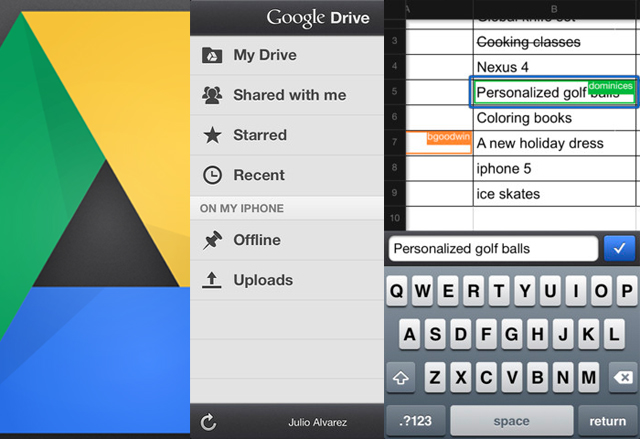The width and height of the screenshot is (640, 439).
Task: Confirm cell edit with blue checkmark
Action: tap(619, 248)
